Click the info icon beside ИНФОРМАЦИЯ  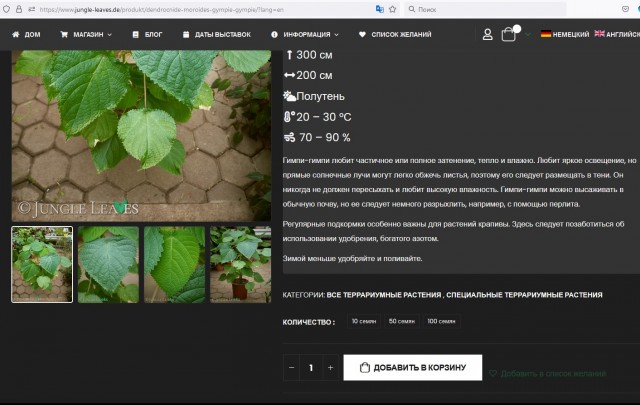274,34
